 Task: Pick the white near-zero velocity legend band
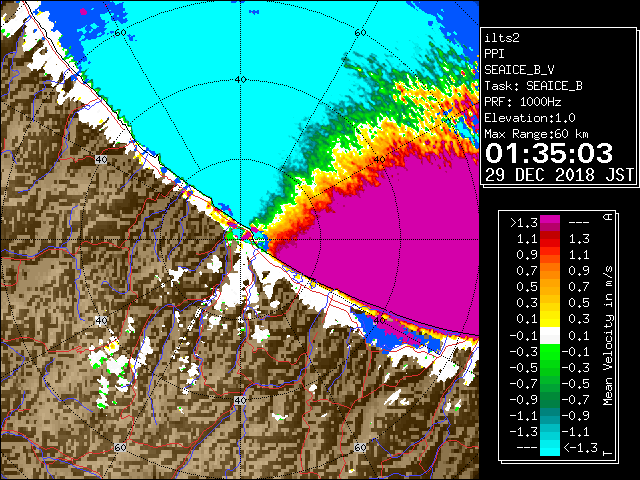point(550,336)
